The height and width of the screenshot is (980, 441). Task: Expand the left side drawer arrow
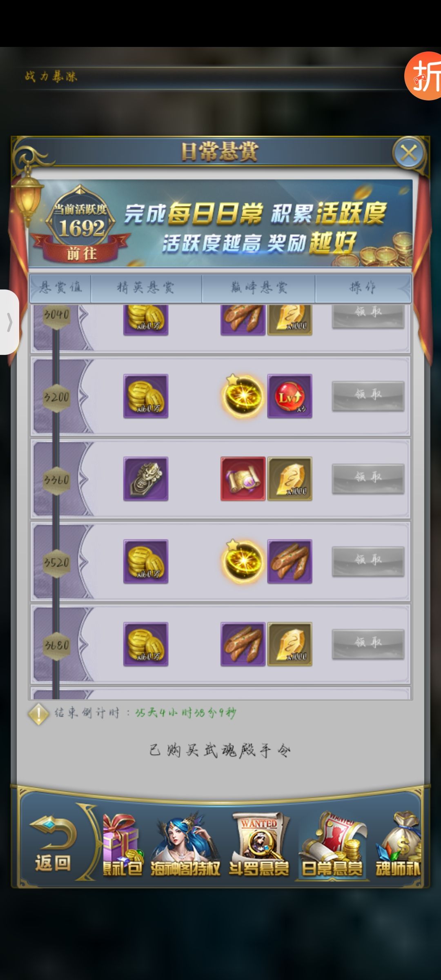[9, 322]
